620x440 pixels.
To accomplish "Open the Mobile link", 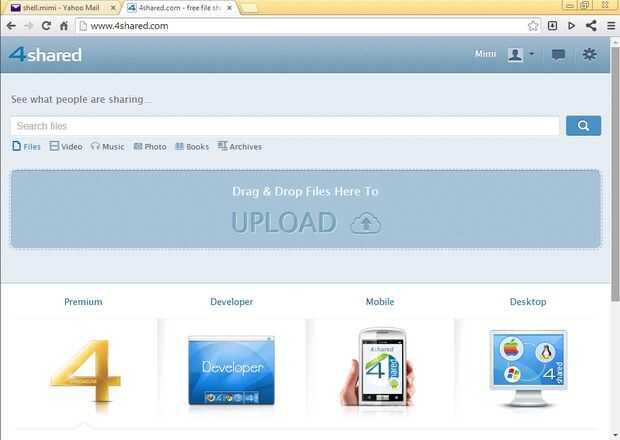I will tap(380, 302).
